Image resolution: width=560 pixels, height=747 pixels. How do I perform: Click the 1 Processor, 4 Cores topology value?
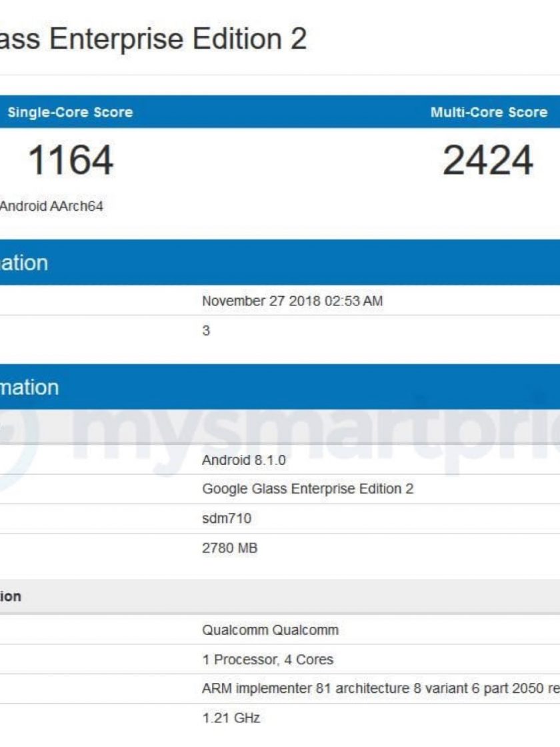267,660
